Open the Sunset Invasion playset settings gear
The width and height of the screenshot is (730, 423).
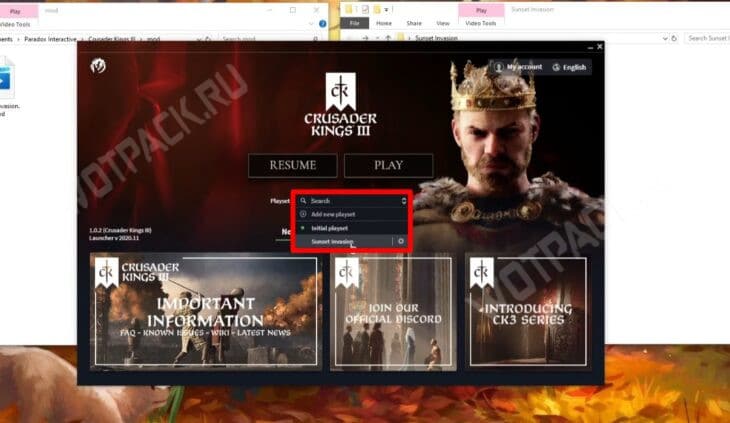(x=401, y=241)
